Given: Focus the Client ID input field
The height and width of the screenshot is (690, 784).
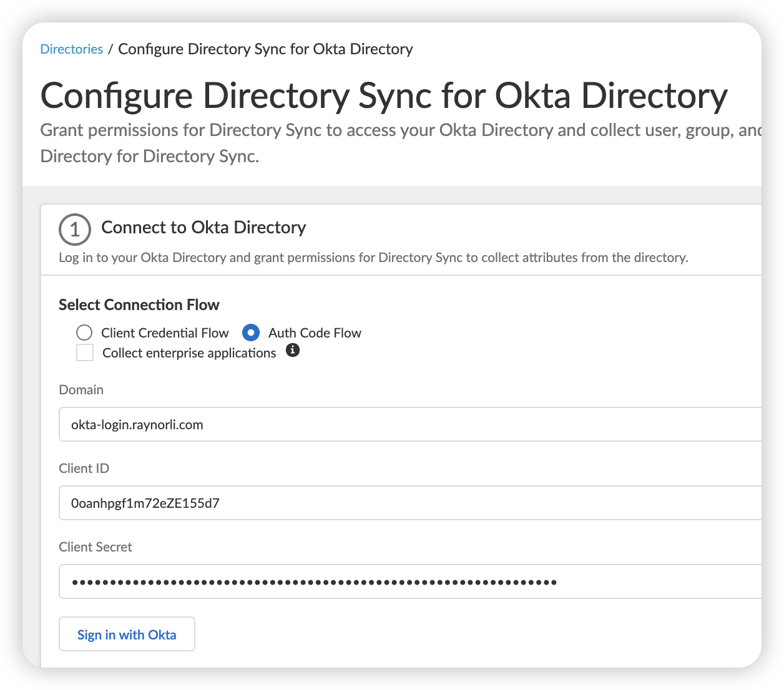Looking at the screenshot, I should click(410, 503).
